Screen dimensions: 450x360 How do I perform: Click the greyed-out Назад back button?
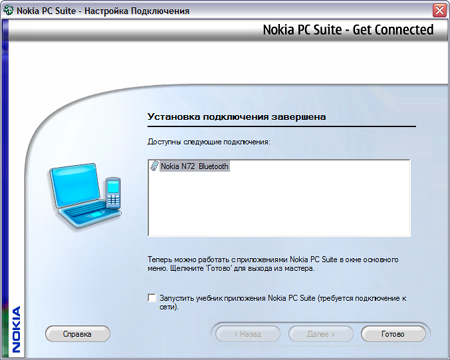[248, 334]
